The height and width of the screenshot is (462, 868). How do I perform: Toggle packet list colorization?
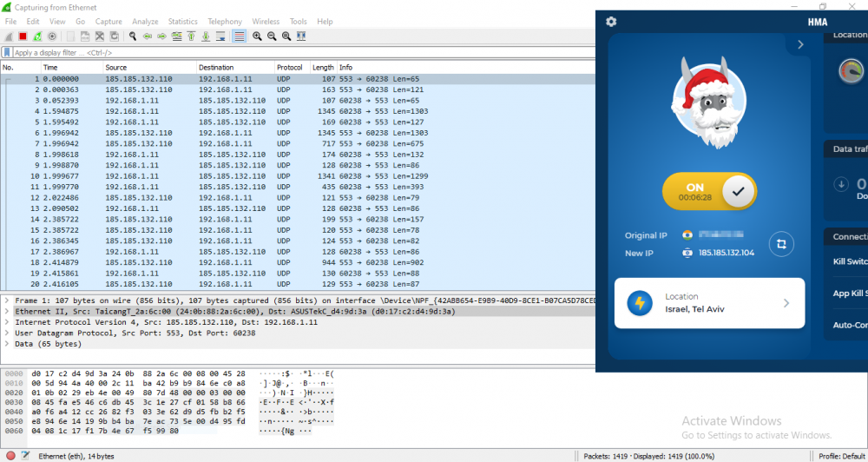point(239,36)
